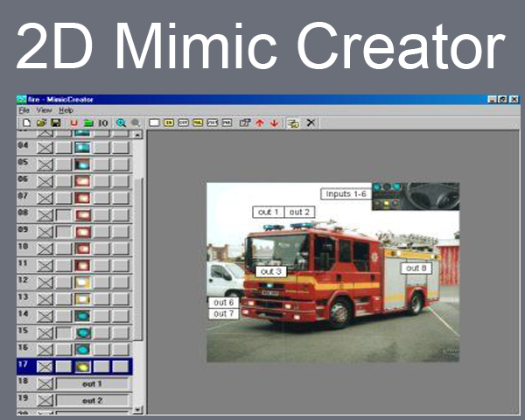Click the 'out 2' button in row 19
Viewport: 525px width, 420px height.
(x=92, y=401)
